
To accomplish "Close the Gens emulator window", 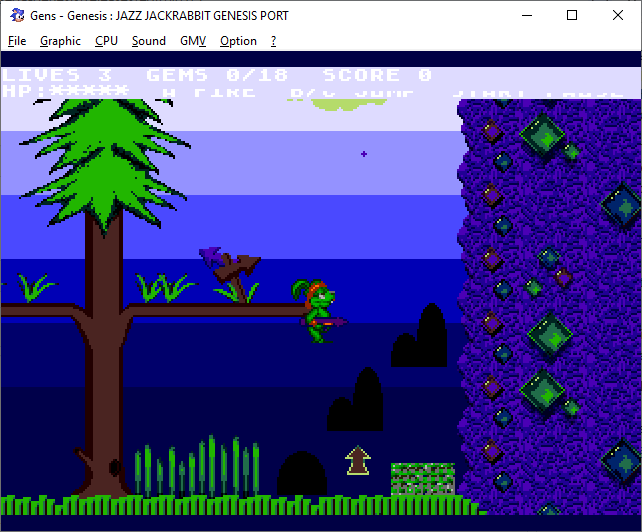I will [618, 15].
